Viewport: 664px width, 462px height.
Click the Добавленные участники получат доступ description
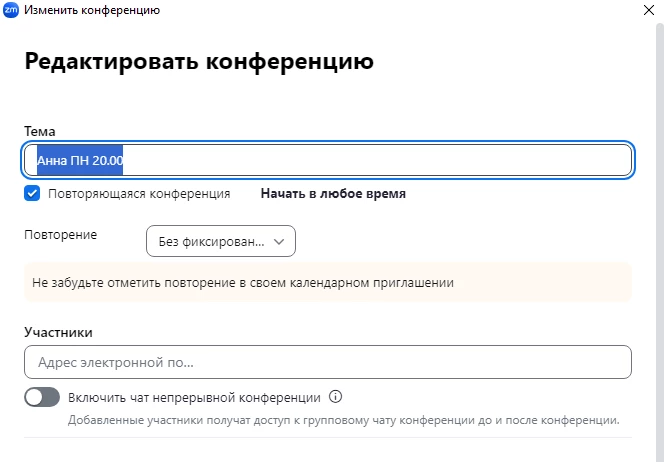tap(343, 420)
